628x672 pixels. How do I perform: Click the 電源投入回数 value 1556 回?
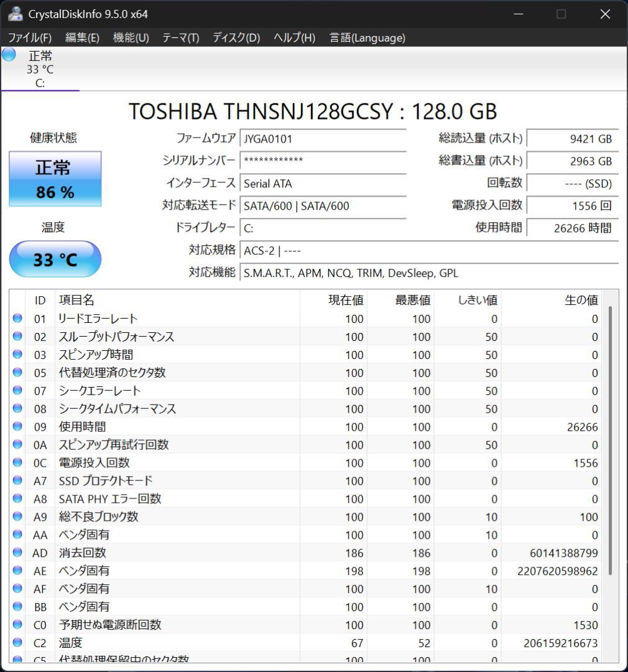point(572,206)
